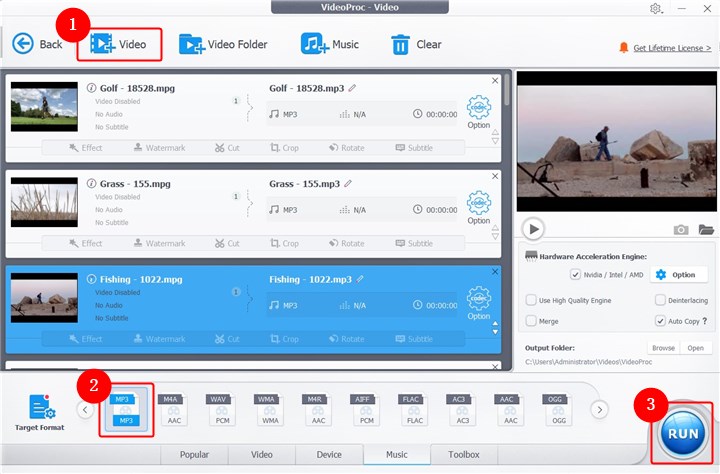Open the output folder
Image resolution: width=720 pixels, height=474 pixels.
click(x=696, y=348)
